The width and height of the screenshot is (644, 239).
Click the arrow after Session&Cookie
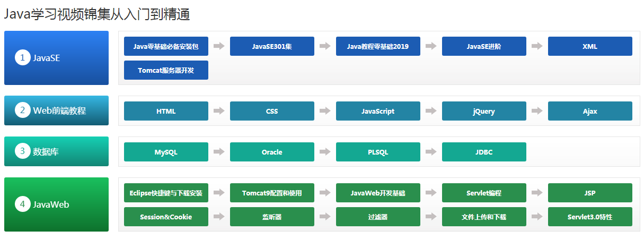pos(219,217)
